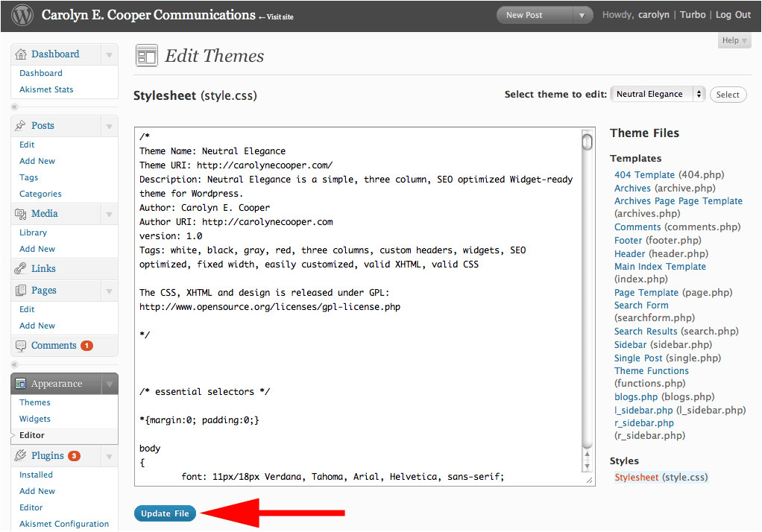This screenshot has width=762, height=532.
Task: Click the Select theme button
Action: (x=728, y=95)
